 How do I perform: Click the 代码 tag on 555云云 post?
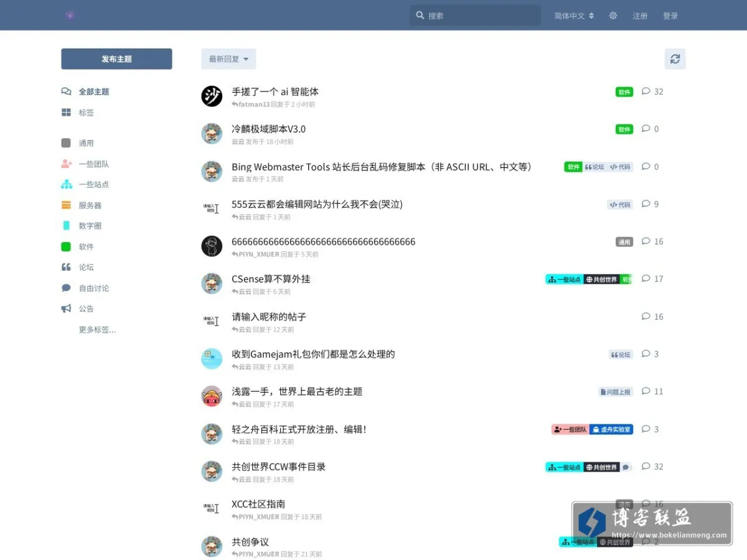[620, 205]
